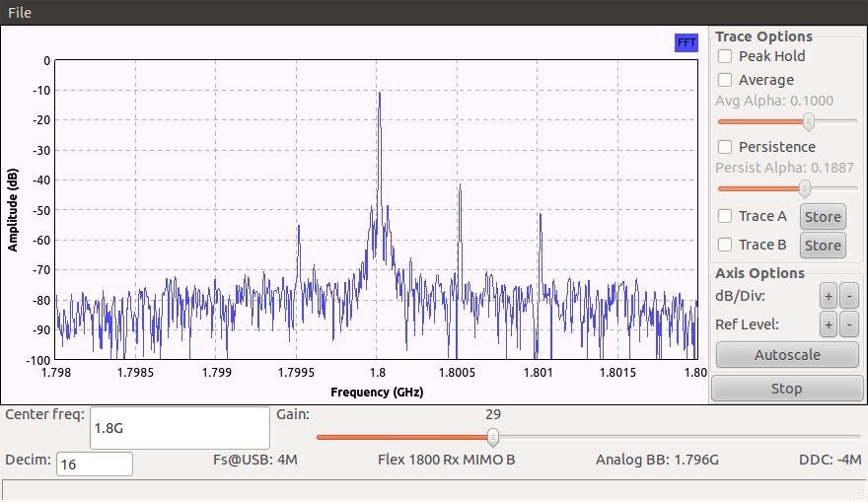Click the Persist Alpha slider handle
This screenshot has height=502, width=868.
pos(805,188)
